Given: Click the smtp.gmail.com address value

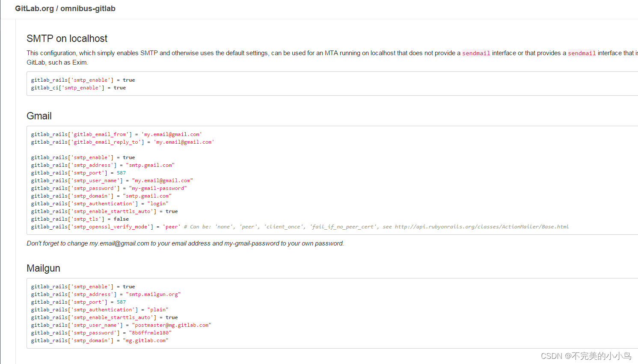Looking at the screenshot, I should point(150,165).
